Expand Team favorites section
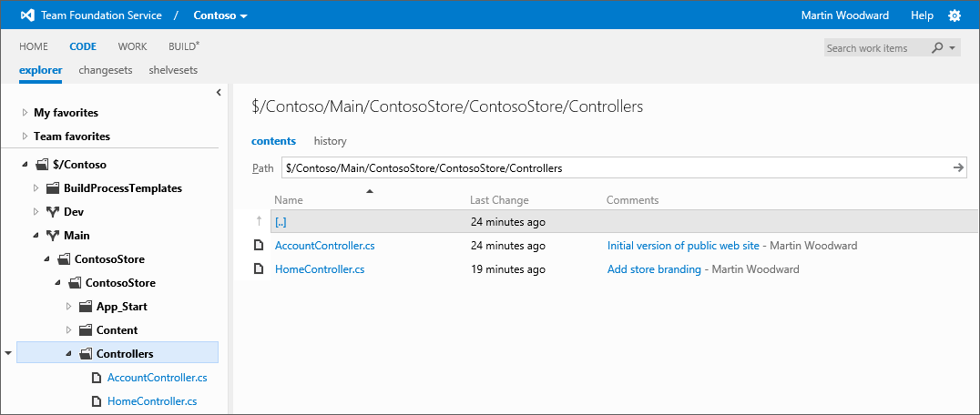 25,136
